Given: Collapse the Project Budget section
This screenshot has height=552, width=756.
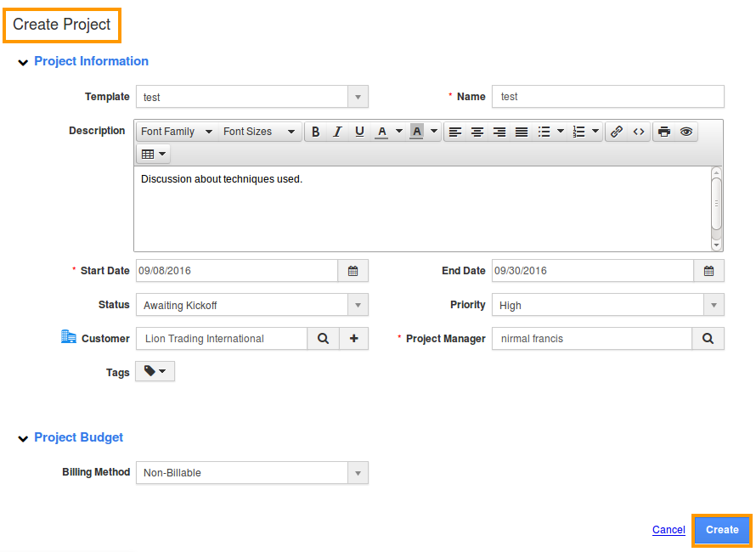Looking at the screenshot, I should (x=23, y=439).
